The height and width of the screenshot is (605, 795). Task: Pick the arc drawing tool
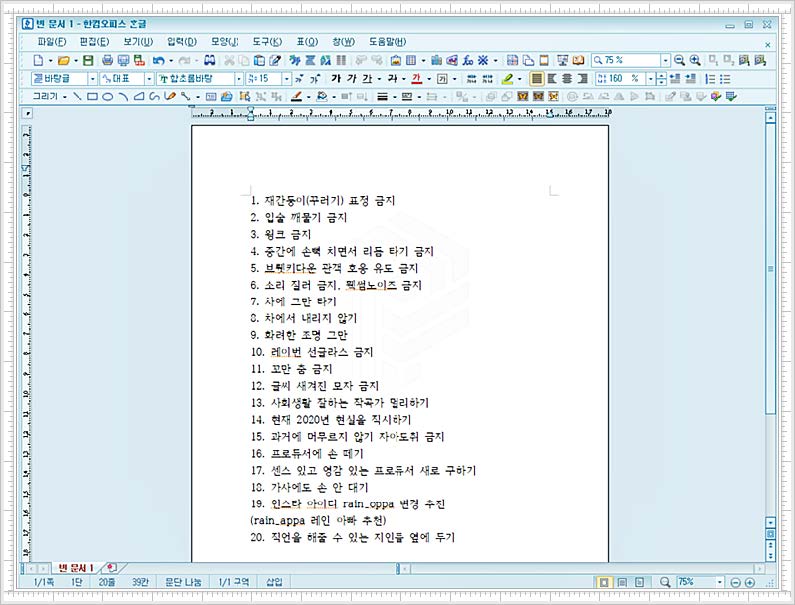[123, 96]
